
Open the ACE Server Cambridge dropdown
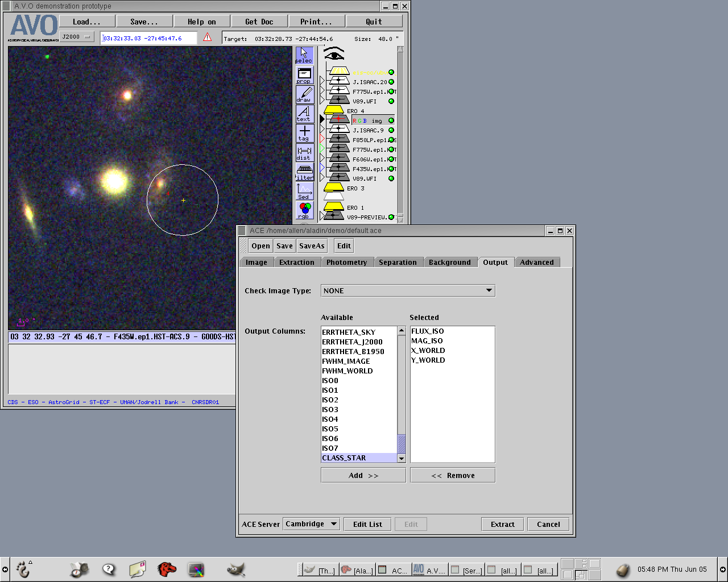click(311, 524)
